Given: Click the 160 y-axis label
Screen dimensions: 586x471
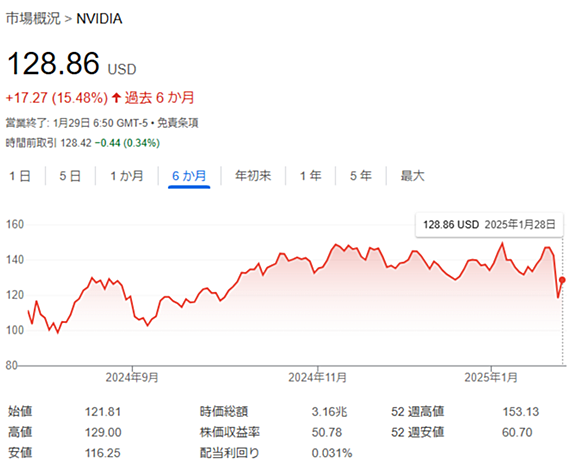Looking at the screenshot, I should pos(15,224).
